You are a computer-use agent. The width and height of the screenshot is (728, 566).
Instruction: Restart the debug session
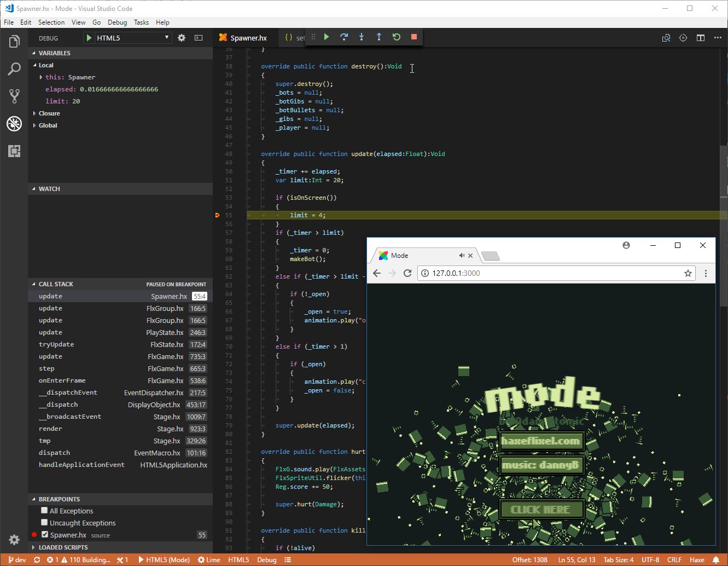point(397,37)
